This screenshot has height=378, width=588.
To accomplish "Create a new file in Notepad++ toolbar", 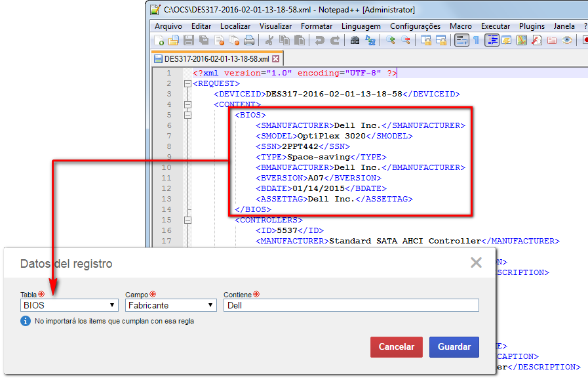I will coord(159,40).
